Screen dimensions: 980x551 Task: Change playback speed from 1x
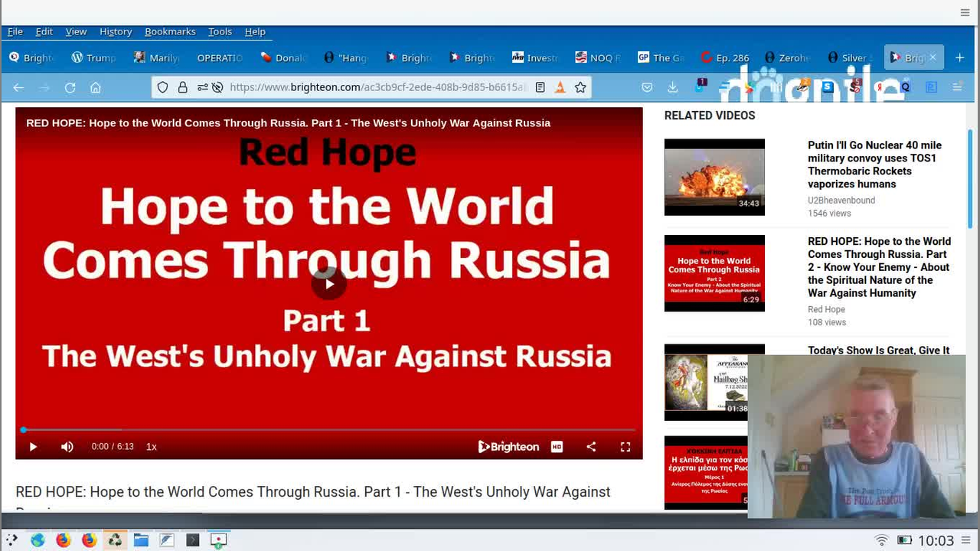(152, 447)
